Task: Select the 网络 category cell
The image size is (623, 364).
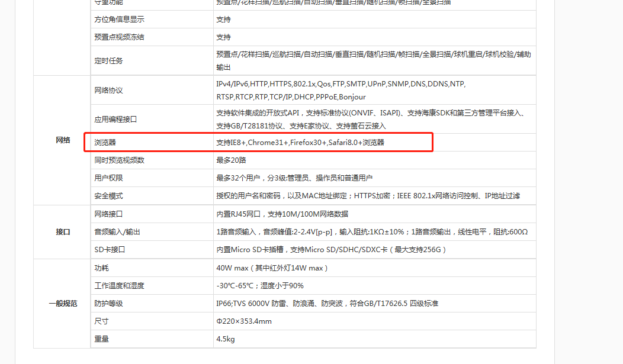Action: point(62,140)
